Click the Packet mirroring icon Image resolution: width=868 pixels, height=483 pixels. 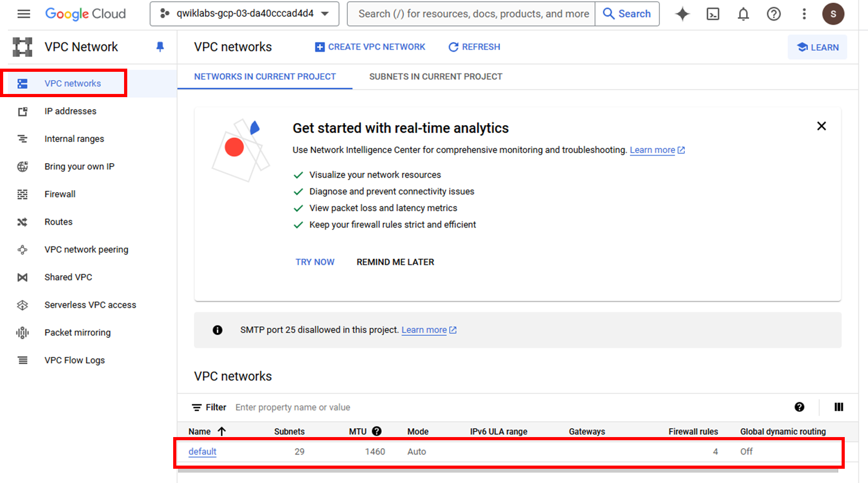click(x=22, y=333)
